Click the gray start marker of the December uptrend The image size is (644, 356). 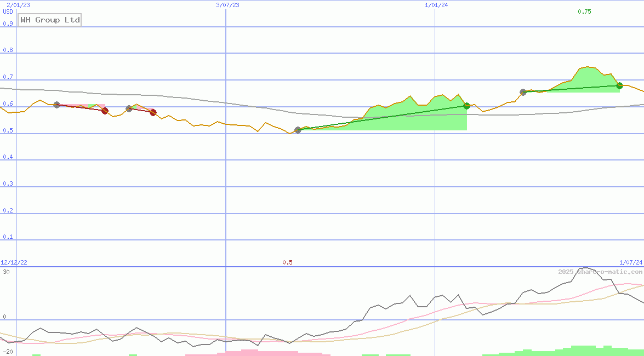pos(298,130)
